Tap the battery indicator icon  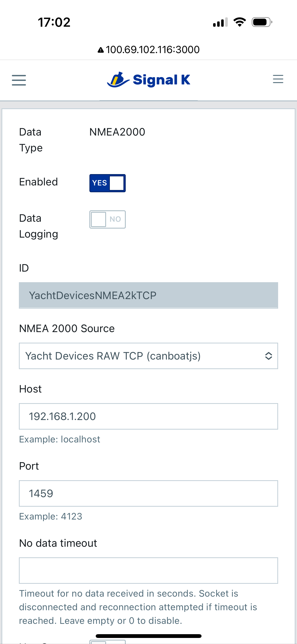click(262, 22)
